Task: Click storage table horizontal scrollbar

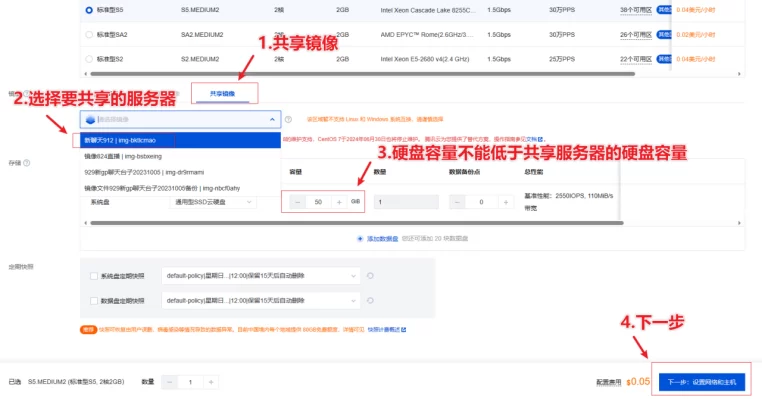Action: pyautogui.click(x=357, y=223)
